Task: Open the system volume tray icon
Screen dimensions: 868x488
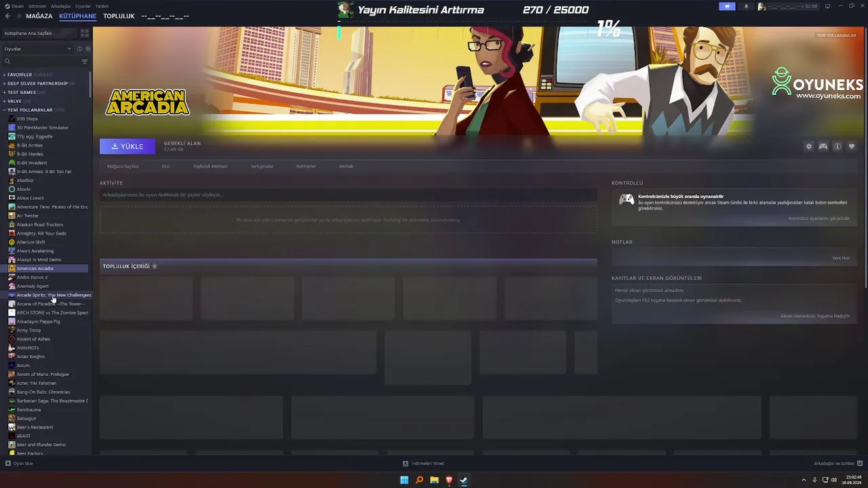Action: tap(833, 480)
